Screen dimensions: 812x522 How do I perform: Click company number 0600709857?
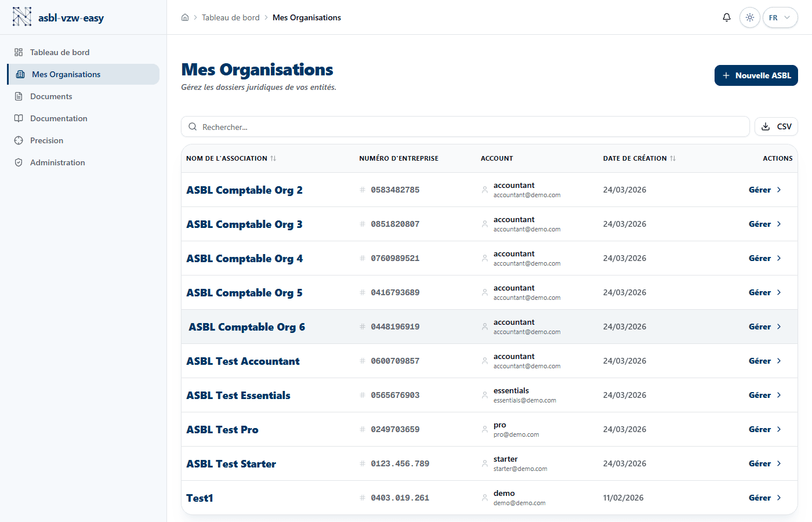coord(395,361)
